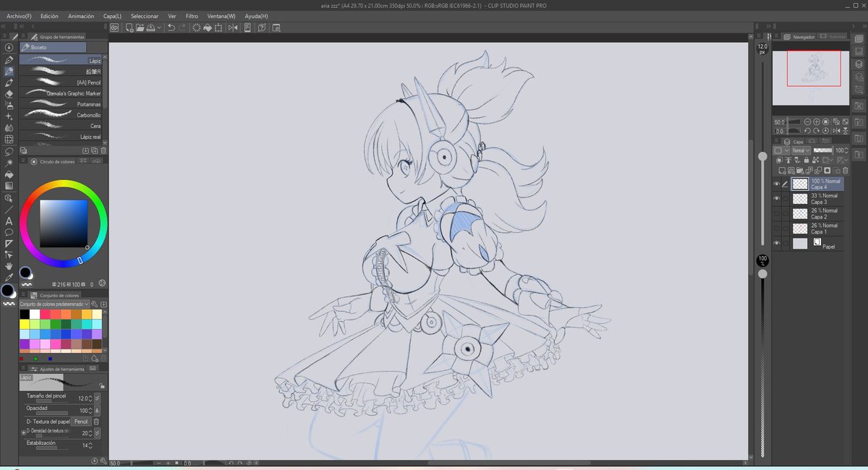This screenshot has width=868, height=470.
Task: Open Tamaño del pincel dynamics button
Action: (x=98, y=398)
